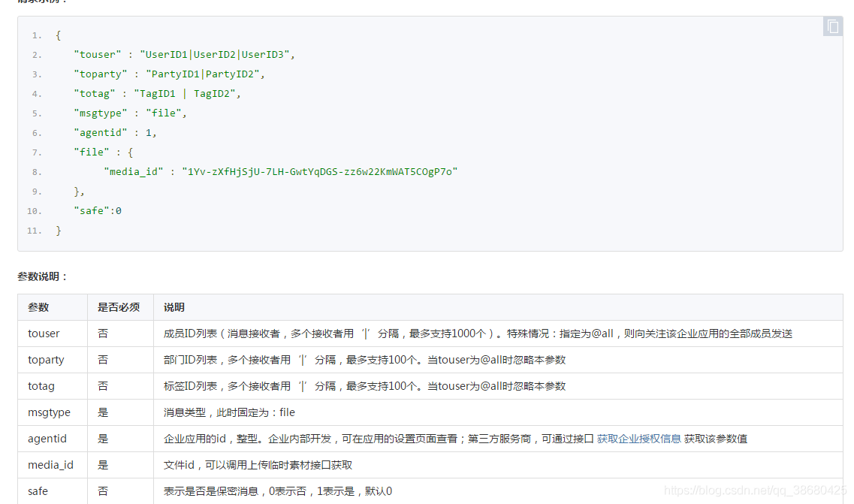The width and height of the screenshot is (854, 504).
Task: Click the 参数 column header
Action: click(38, 307)
